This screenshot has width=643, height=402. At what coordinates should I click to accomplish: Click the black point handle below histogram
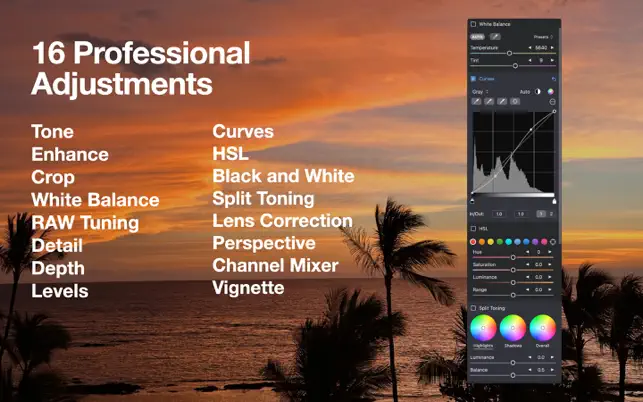tap(472, 201)
